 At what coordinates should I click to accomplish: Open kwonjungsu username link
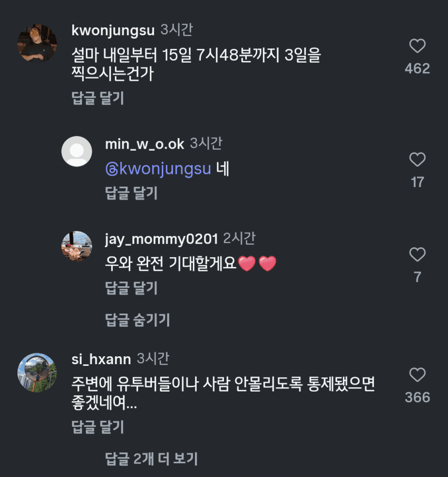113,30
